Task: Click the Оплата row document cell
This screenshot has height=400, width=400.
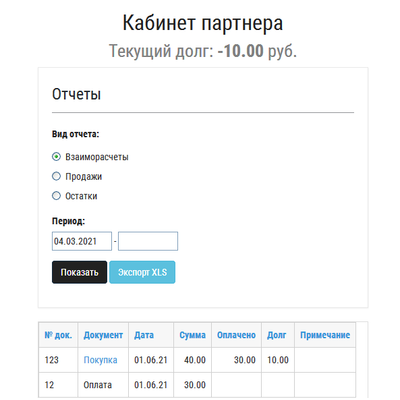Action: (103, 385)
